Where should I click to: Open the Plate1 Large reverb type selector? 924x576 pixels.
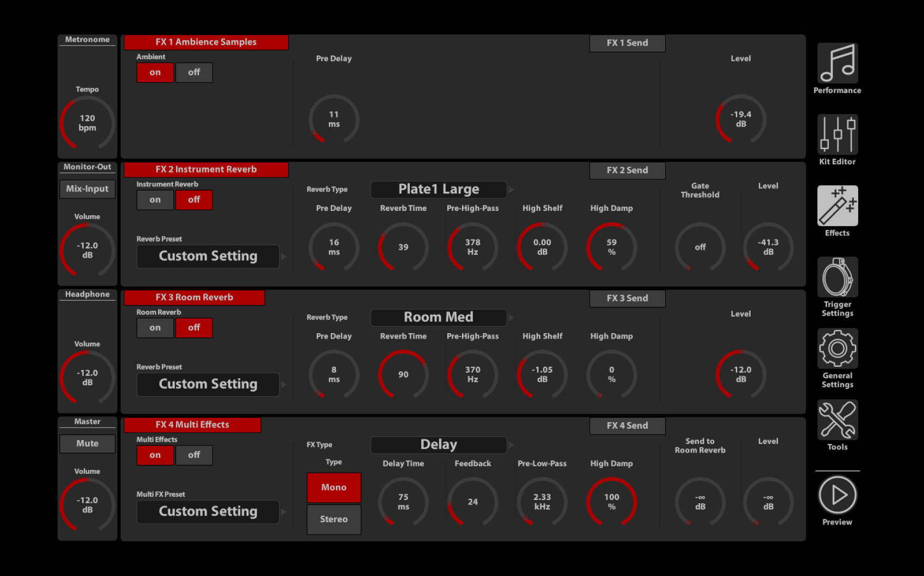click(439, 189)
